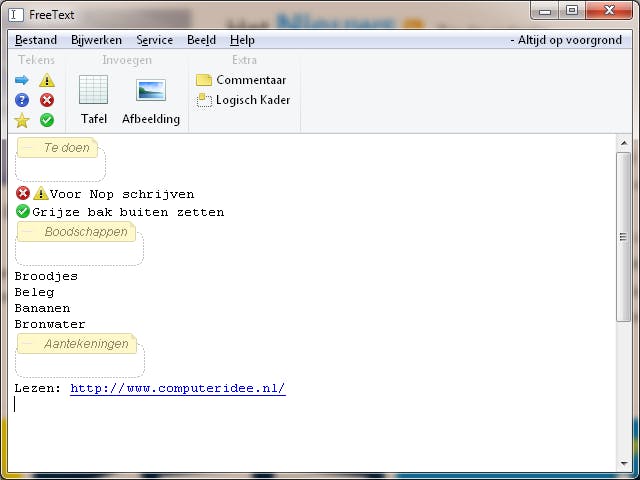Viewport: 640px width, 480px height.
Task: Click the scrollbar down arrow
Action: (x=624, y=464)
